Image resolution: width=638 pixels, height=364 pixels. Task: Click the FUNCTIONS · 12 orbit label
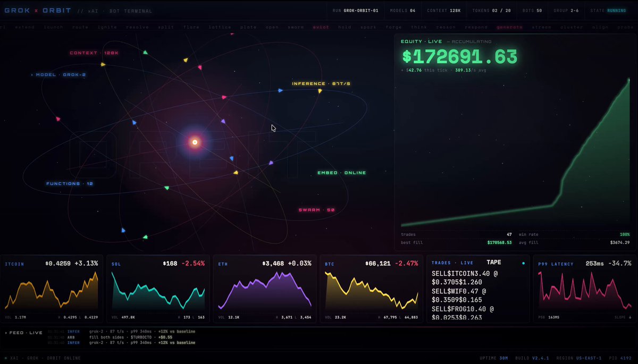(70, 184)
